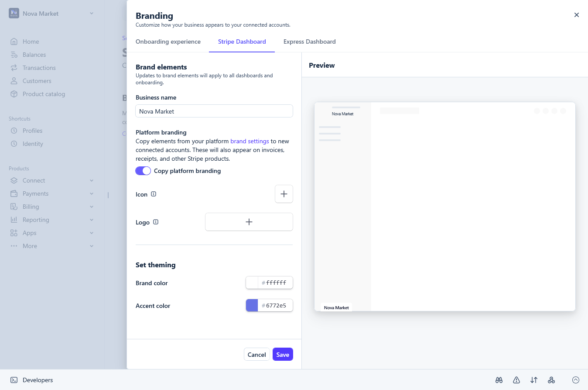Open the Brand color white swatch
Screen dimensions: 588x390
pos(252,283)
